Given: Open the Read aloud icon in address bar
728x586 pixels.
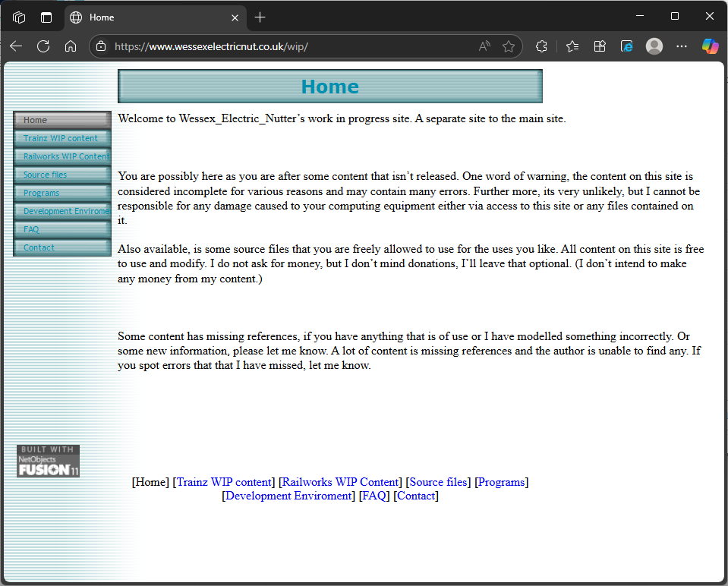Looking at the screenshot, I should tap(484, 46).
